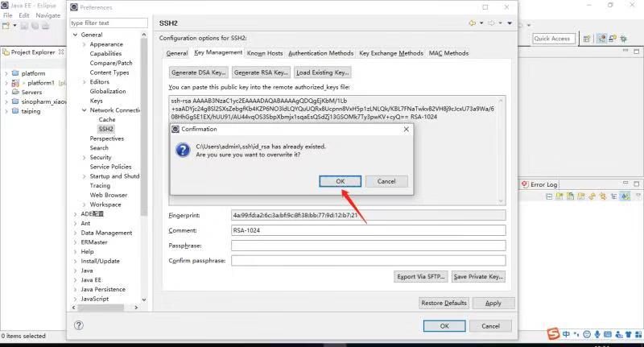This screenshot has width=644, height=347.
Task: Switch to the Known Hosts tab
Action: point(265,53)
